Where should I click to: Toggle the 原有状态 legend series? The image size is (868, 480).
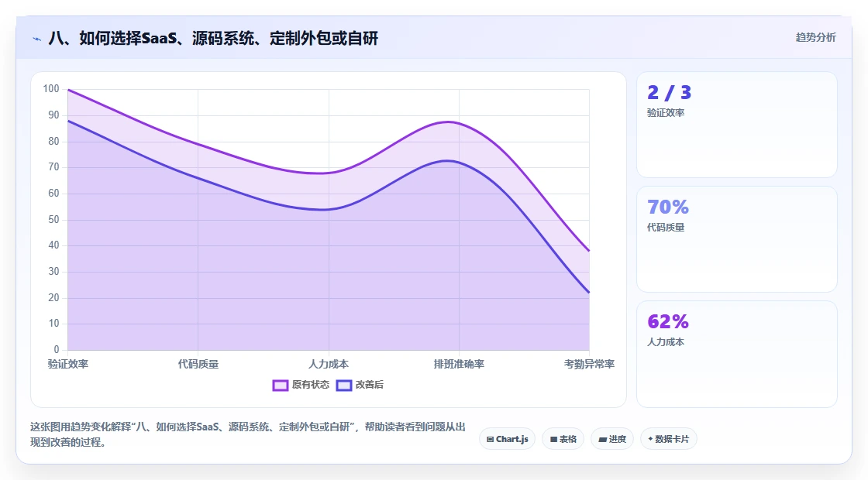coord(301,385)
